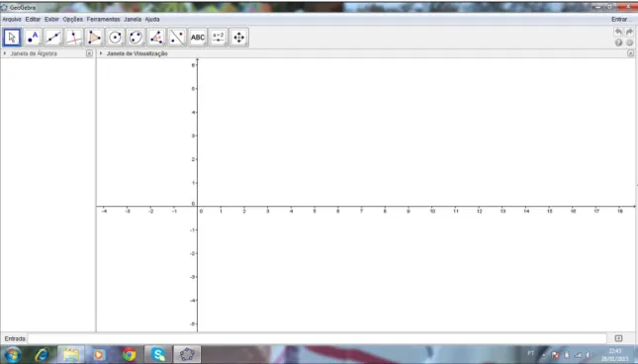Viewport: 638px width, 364px height.
Task: Open the Opções menu
Action: 73,19
